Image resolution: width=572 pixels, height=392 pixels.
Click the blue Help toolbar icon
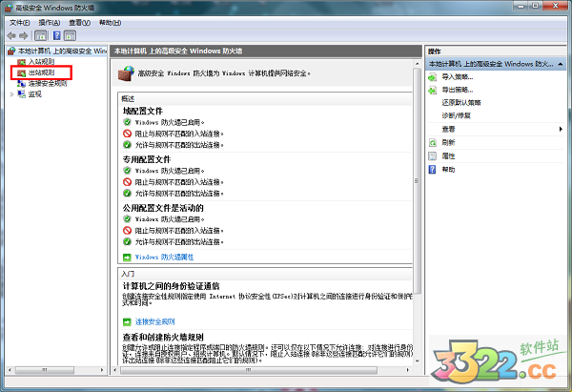point(57,36)
